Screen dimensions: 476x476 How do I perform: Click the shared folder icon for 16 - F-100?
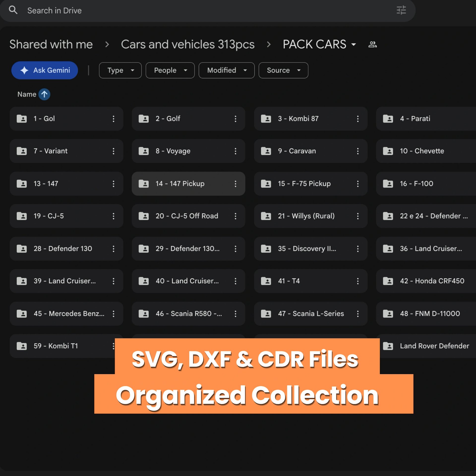[x=388, y=184]
